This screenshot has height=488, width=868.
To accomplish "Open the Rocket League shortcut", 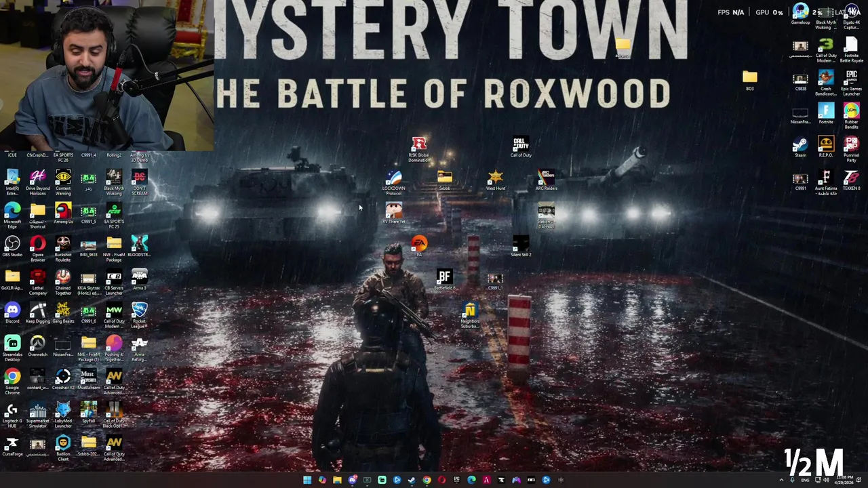I will [139, 314].
